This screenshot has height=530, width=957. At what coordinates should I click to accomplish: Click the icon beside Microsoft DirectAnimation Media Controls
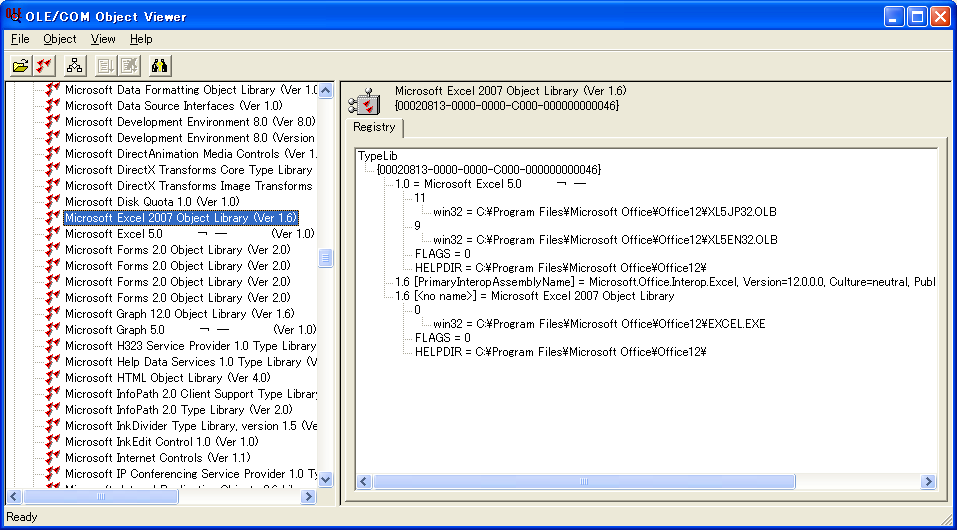[x=53, y=154]
